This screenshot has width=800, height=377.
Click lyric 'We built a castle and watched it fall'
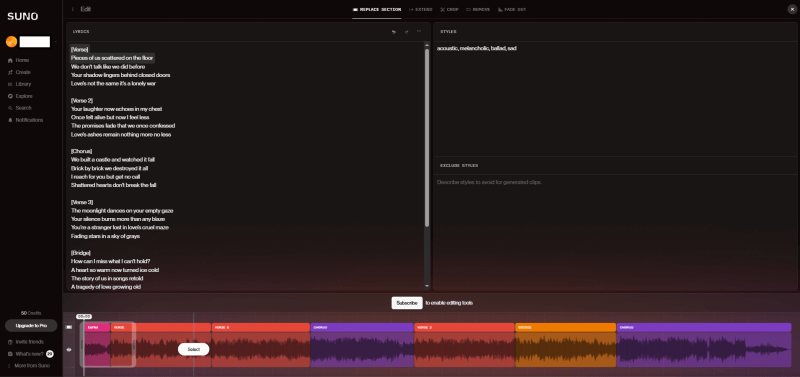tap(113, 160)
